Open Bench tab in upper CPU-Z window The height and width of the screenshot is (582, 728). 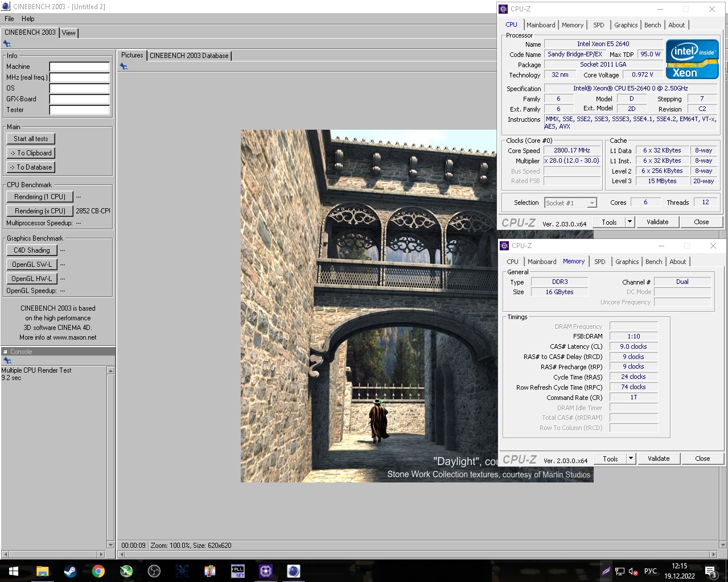(653, 25)
